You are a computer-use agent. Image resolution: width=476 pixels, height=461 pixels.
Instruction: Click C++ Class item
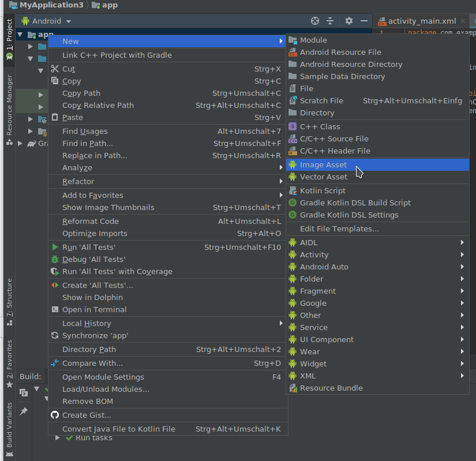320,127
